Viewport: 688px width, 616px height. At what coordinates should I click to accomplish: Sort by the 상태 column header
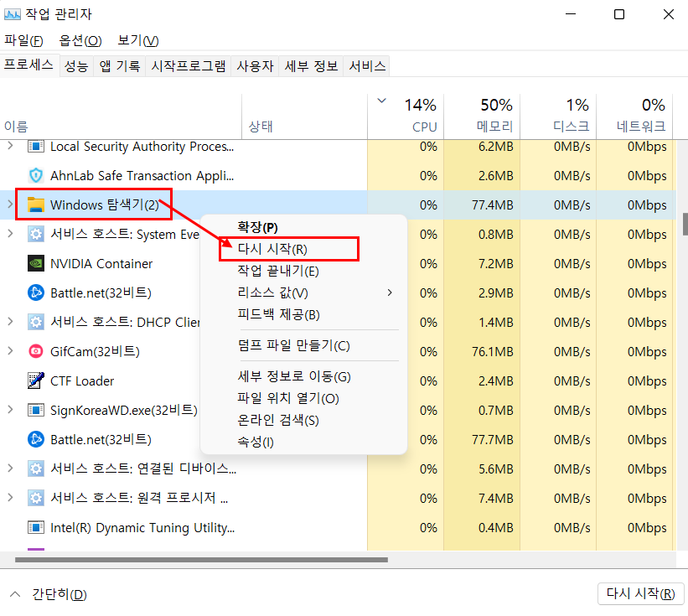(304, 116)
